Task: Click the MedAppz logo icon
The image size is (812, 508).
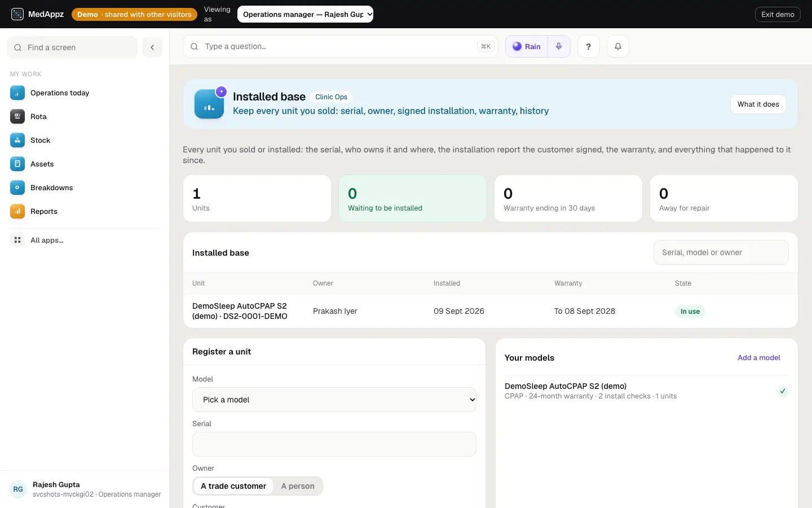Action: tap(17, 14)
